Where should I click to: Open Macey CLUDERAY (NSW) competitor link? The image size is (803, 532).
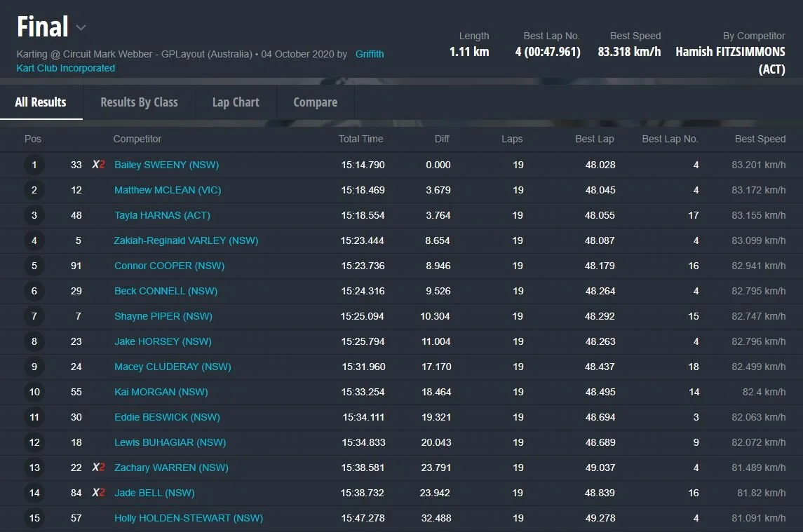(x=173, y=367)
